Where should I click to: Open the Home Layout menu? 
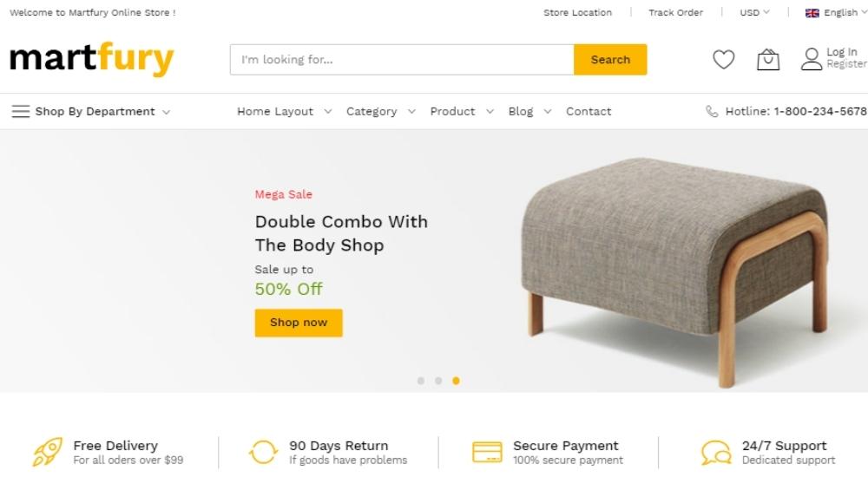[x=284, y=111]
